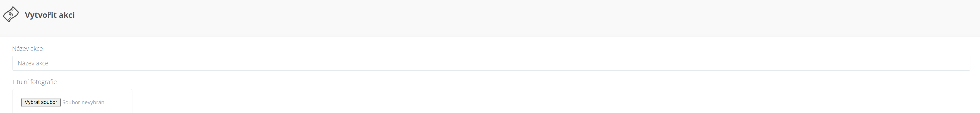
Task: Click the "Vybrat soubor" file button
Action: (41, 102)
